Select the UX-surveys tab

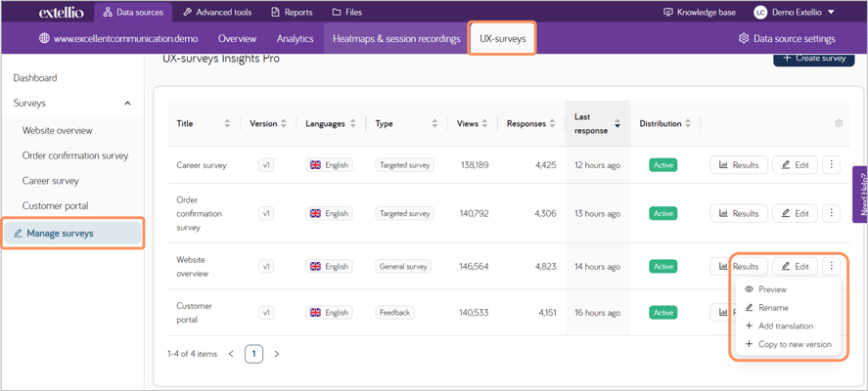(503, 39)
